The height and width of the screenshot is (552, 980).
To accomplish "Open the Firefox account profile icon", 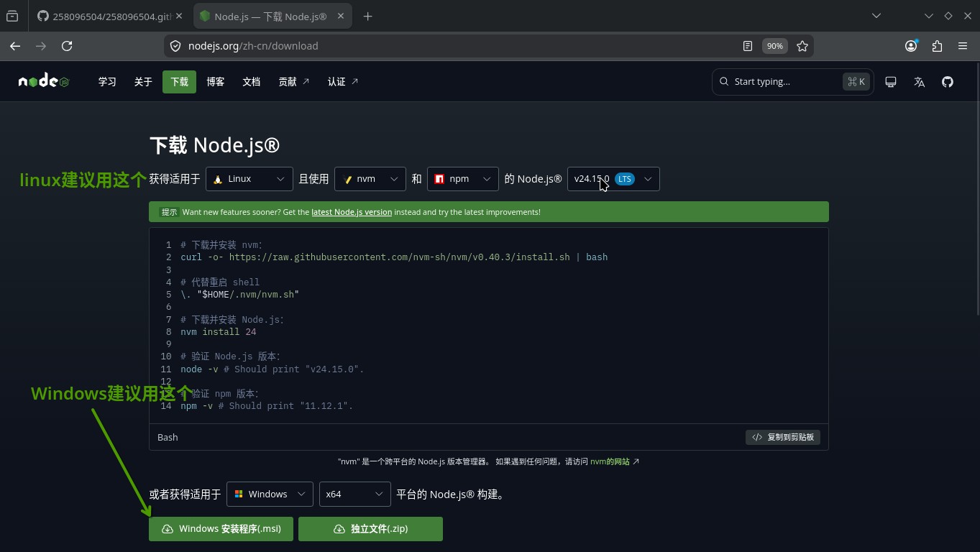I will pyautogui.click(x=911, y=46).
